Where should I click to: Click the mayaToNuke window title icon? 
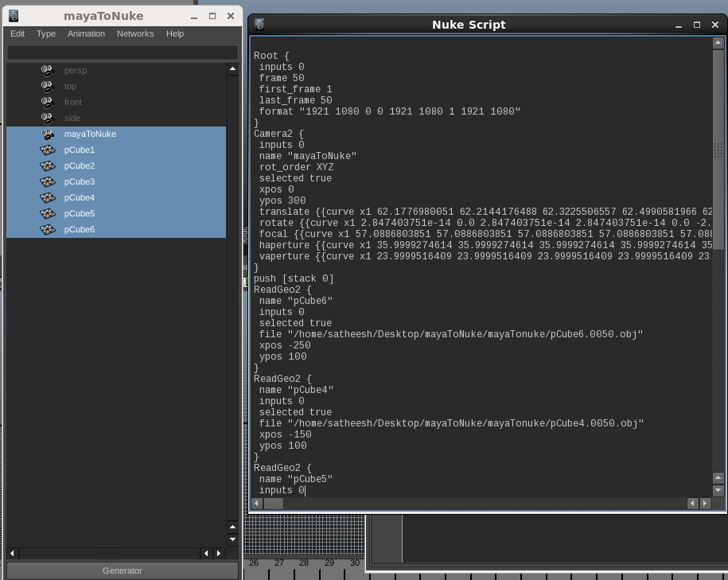pos(14,16)
